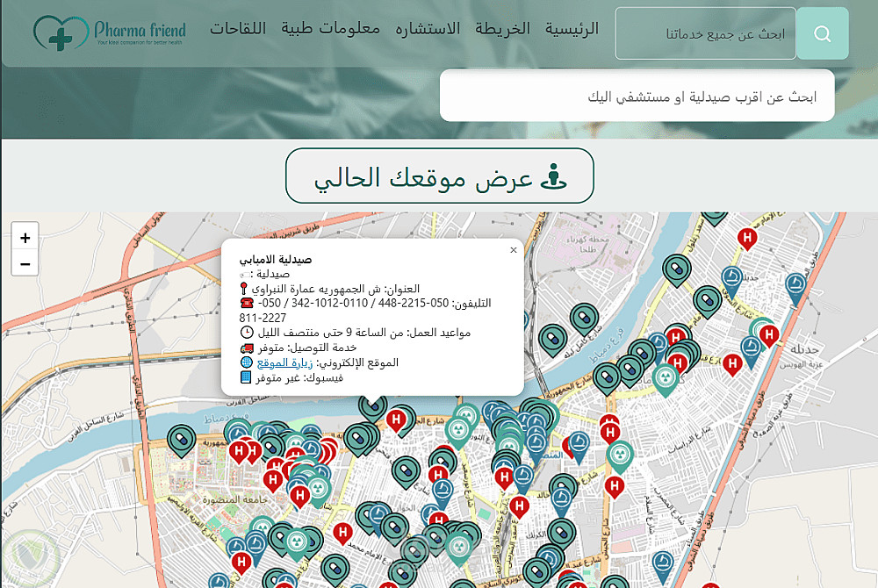Follow the زيارة الموقع link
This screenshot has width=878, height=588.
284,362
